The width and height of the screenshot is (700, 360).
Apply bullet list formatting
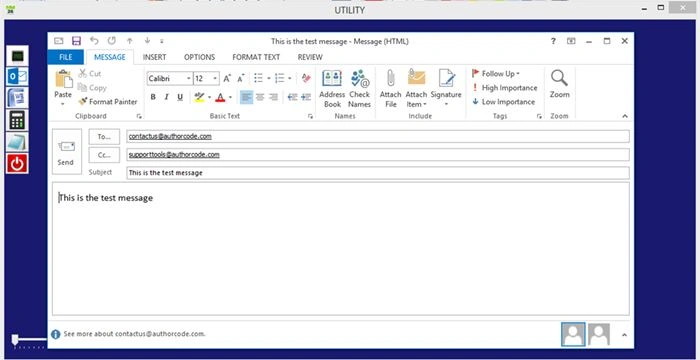(258, 79)
